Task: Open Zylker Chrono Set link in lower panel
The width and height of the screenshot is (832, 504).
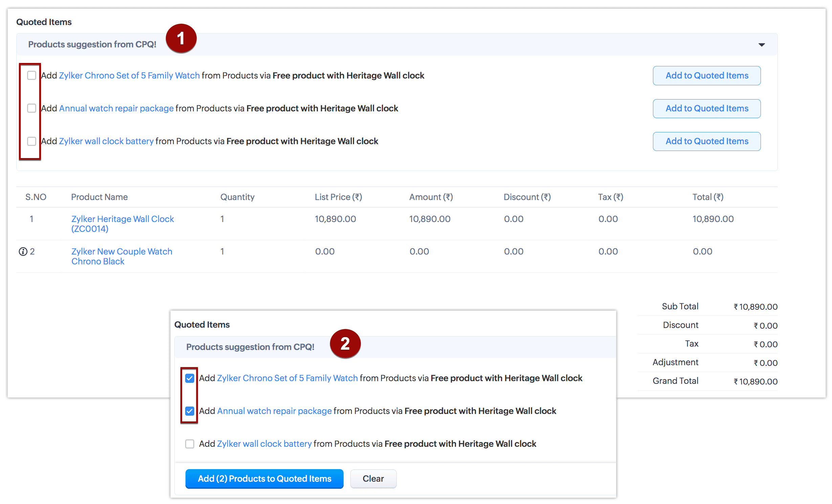Action: pyautogui.click(x=287, y=378)
